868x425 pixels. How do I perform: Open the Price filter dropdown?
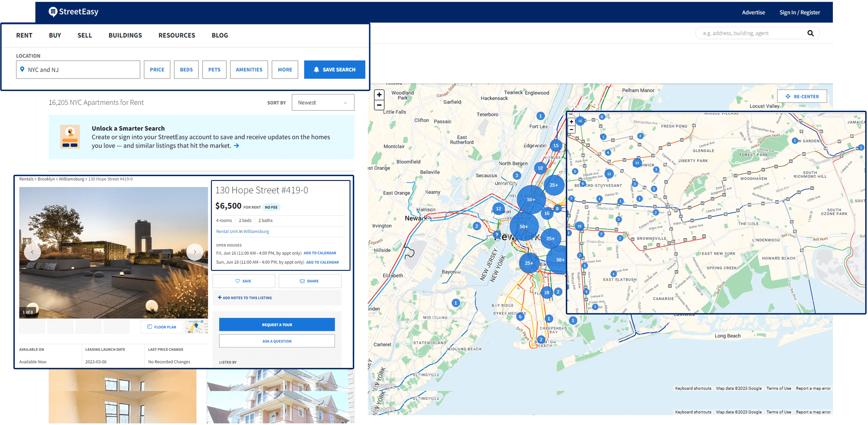[x=157, y=69]
